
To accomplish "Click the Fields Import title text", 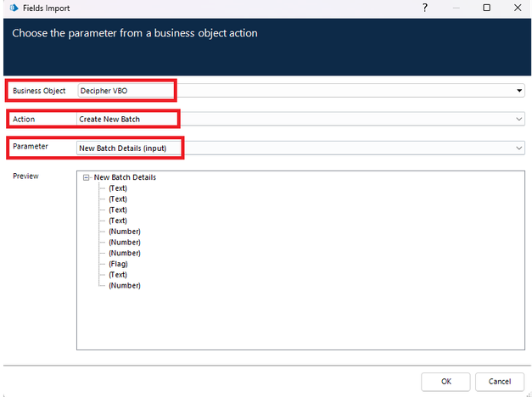I will pos(46,8).
